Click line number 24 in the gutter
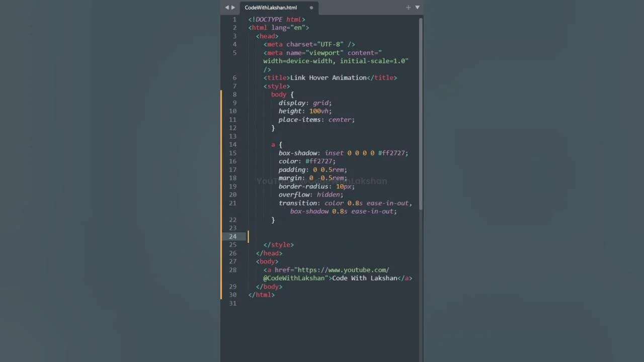The width and height of the screenshot is (644, 362). point(232,236)
